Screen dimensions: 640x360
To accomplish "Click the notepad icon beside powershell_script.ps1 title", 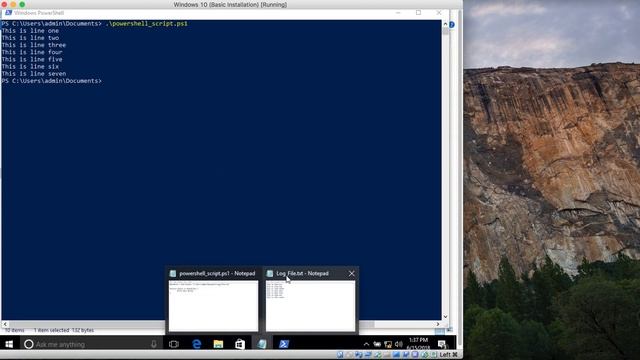I will click(x=173, y=273).
